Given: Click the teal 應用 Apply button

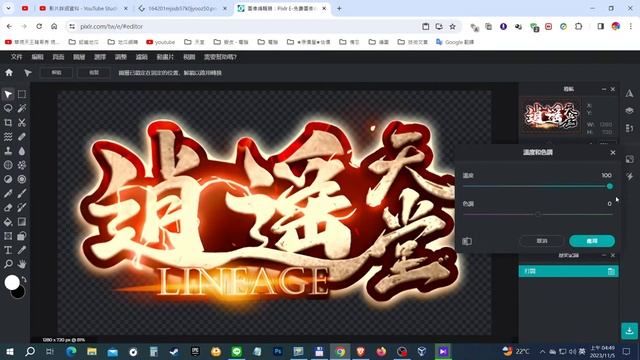Looking at the screenshot, I should [592, 241].
